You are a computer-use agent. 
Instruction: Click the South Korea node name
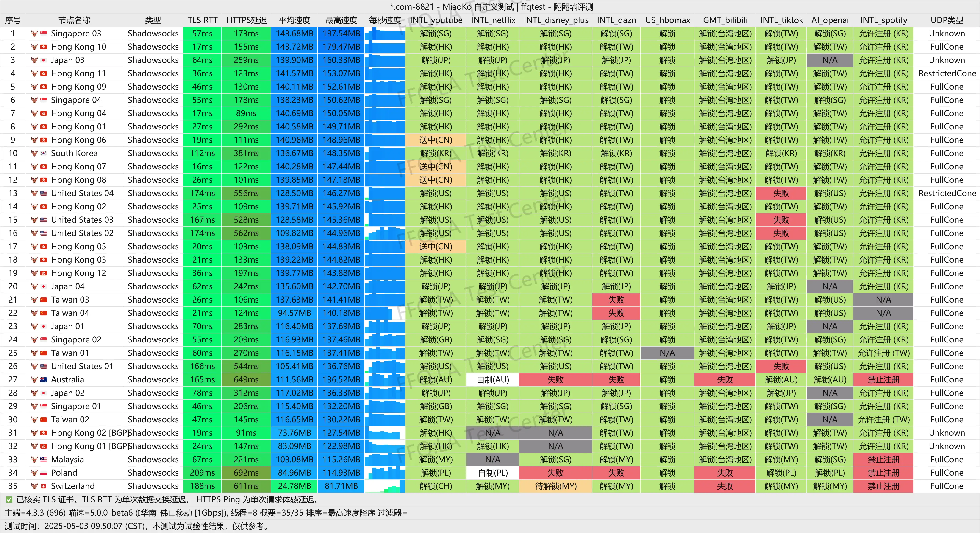click(74, 153)
